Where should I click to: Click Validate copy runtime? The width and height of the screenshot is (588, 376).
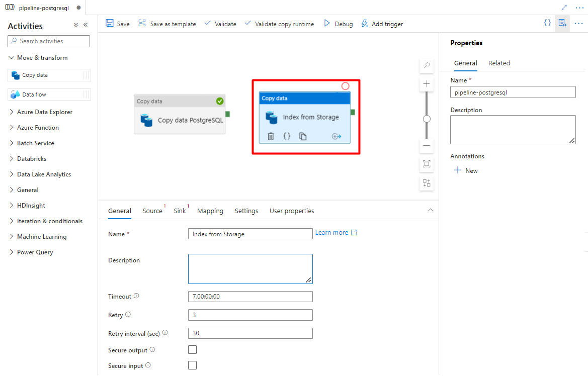click(x=279, y=24)
